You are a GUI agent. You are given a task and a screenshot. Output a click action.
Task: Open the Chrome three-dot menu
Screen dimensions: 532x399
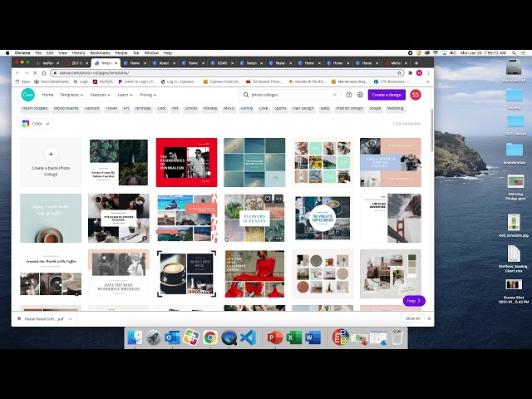[428, 73]
